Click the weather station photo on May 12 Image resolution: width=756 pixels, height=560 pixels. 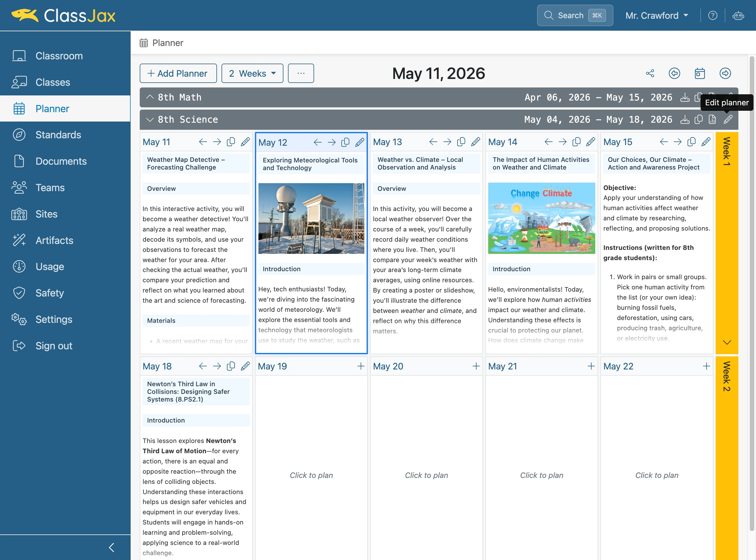311,218
